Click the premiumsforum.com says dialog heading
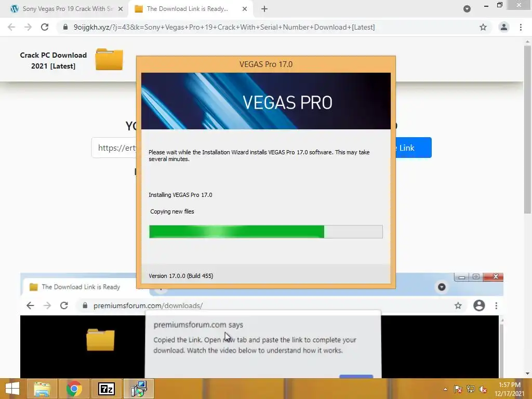This screenshot has height=399, width=532. click(x=198, y=325)
